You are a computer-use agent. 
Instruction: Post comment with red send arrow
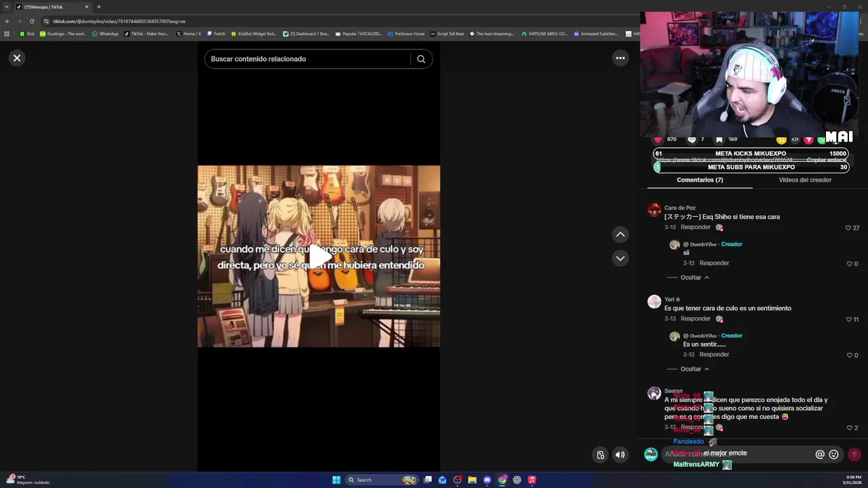click(x=854, y=455)
